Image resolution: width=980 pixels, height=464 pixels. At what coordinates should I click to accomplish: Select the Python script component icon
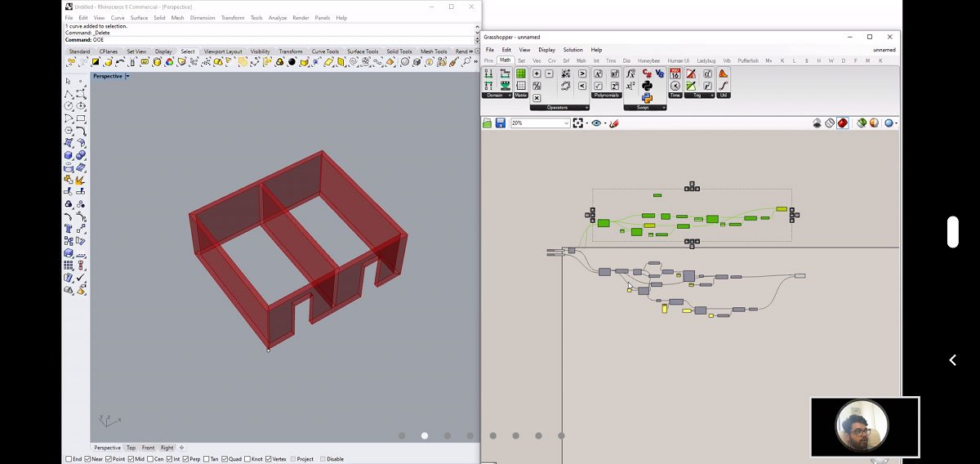pyautogui.click(x=648, y=86)
